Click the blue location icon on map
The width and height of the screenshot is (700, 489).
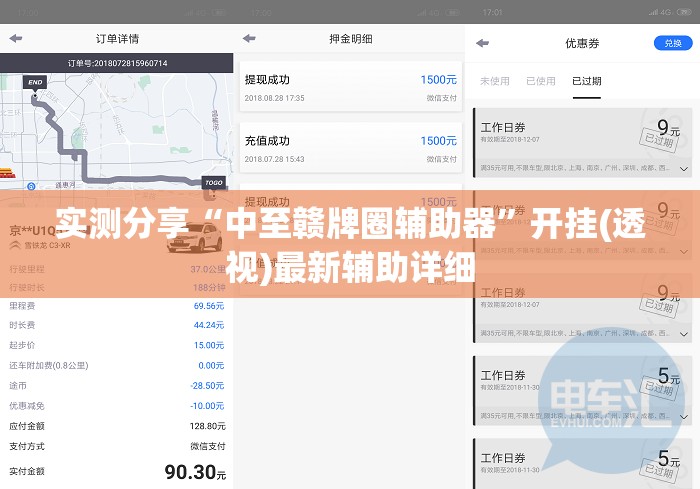pyautogui.click(x=31, y=186)
